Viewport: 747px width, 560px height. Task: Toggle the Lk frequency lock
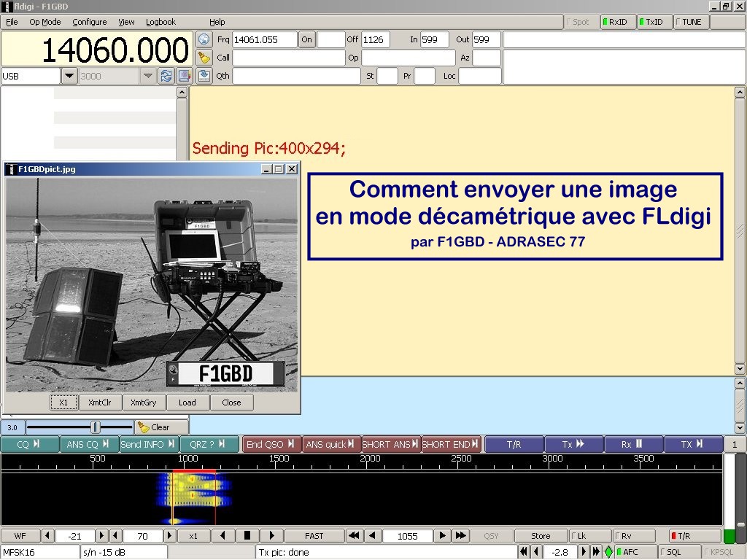click(x=589, y=536)
